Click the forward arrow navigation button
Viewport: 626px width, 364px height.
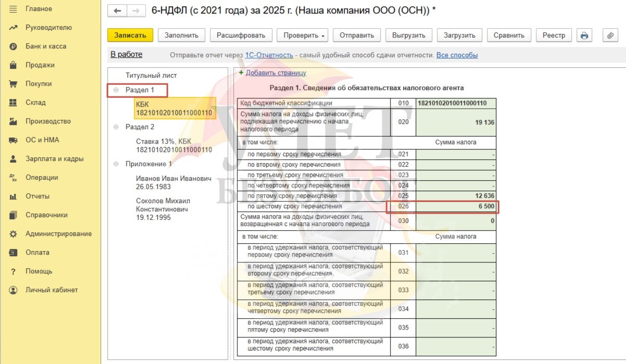click(136, 11)
